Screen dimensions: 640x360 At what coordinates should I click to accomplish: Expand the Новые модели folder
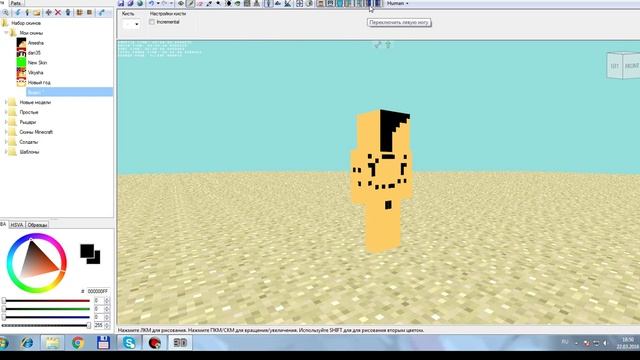coord(6,102)
